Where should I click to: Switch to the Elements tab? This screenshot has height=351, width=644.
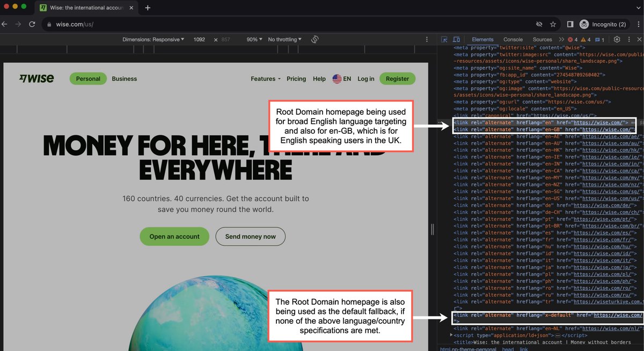[482, 39]
